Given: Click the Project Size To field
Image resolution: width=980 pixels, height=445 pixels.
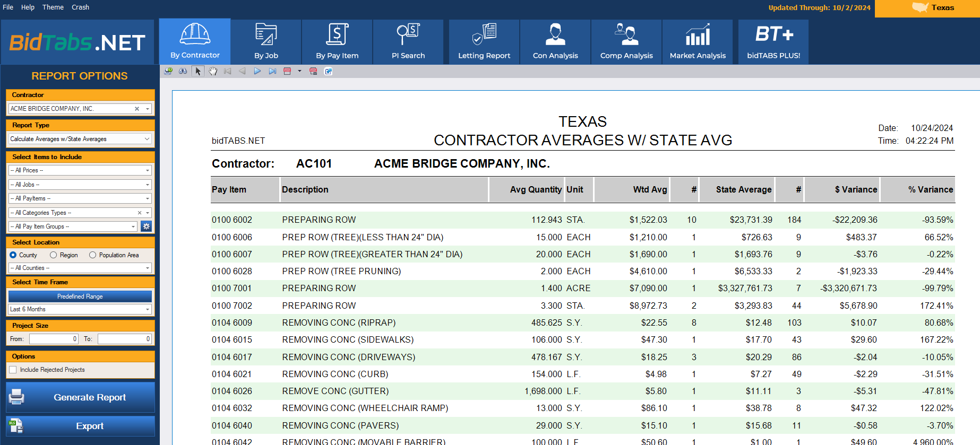Looking at the screenshot, I should pos(125,339).
